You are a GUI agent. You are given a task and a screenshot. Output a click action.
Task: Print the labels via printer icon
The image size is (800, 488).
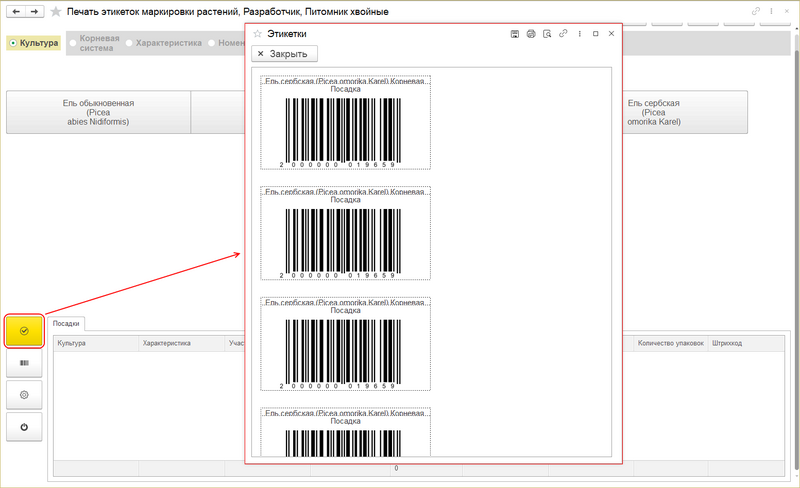(531, 34)
